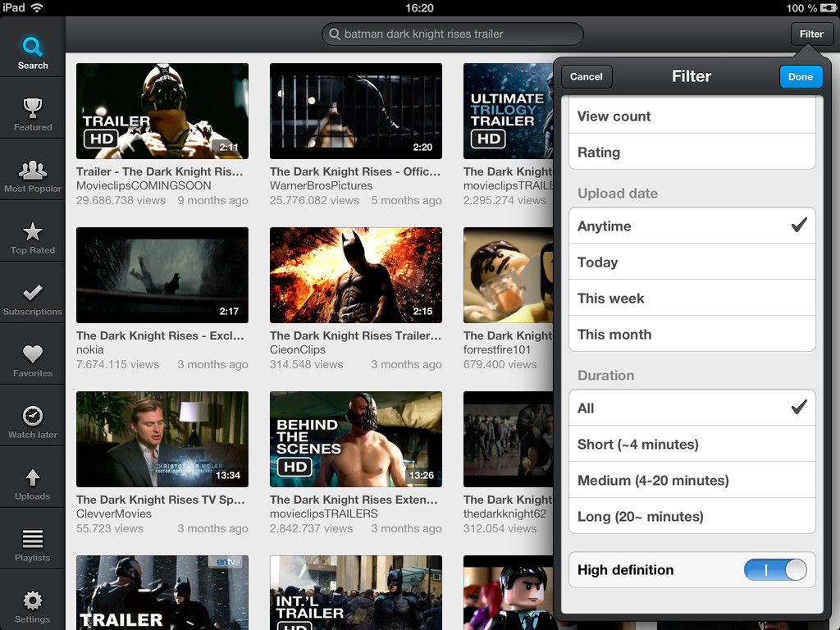840x630 pixels.
Task: Select Today upload date option
Action: coord(692,262)
